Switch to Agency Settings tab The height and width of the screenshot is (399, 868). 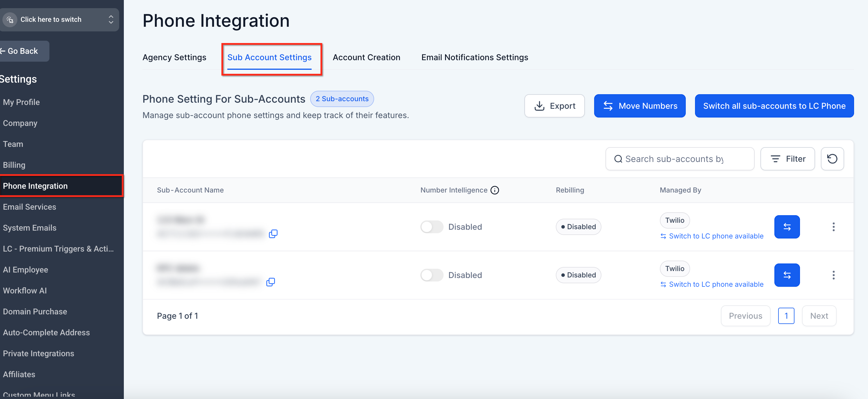pos(174,57)
